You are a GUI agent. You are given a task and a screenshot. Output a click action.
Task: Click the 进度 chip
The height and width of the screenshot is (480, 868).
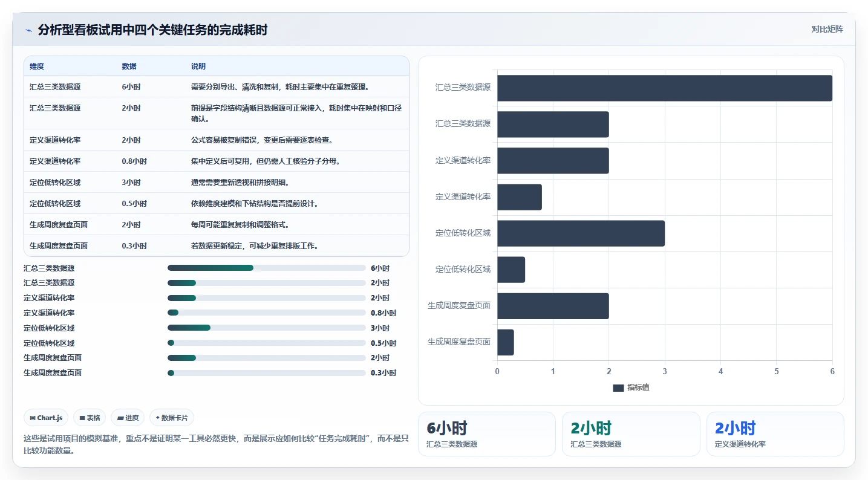[128, 418]
